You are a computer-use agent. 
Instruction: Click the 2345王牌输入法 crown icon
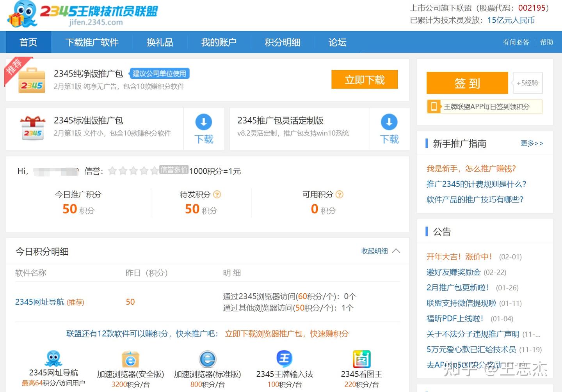pyautogui.click(x=285, y=359)
